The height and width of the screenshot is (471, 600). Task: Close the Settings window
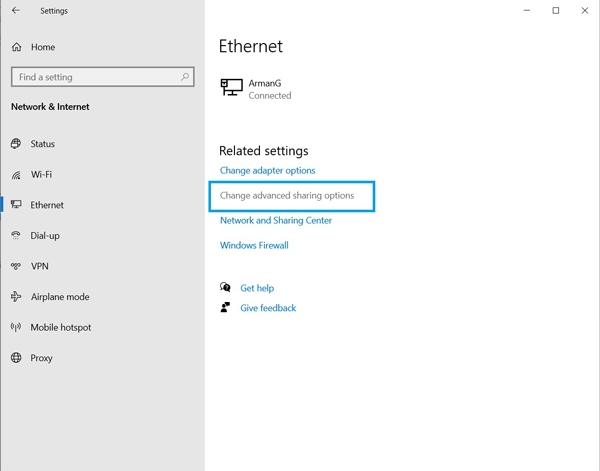585,11
